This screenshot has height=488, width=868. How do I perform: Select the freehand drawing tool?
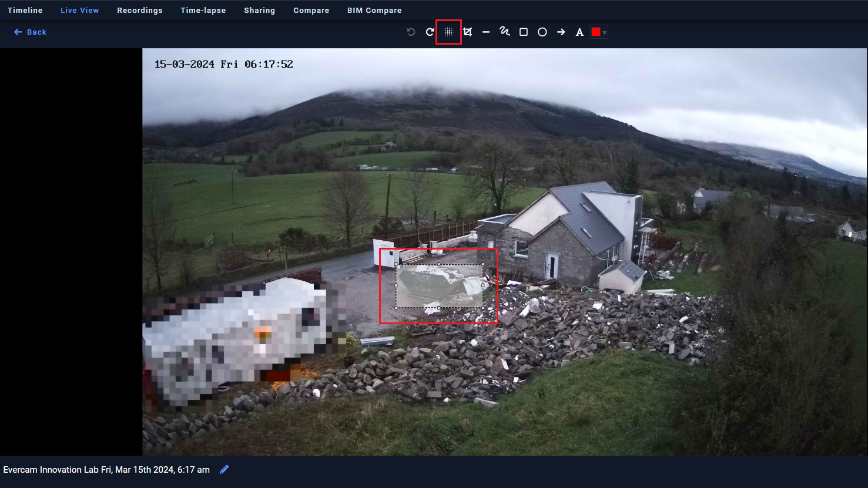point(505,32)
